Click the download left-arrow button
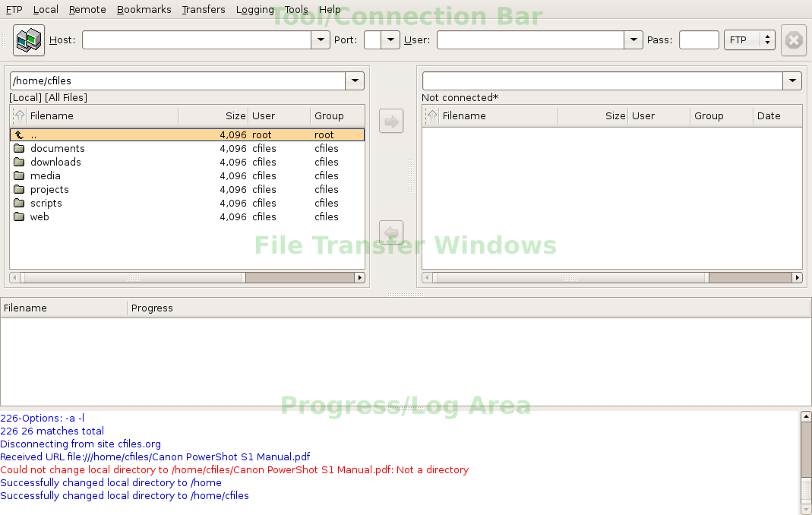Viewport: 812px width, 515px height. coord(391,232)
